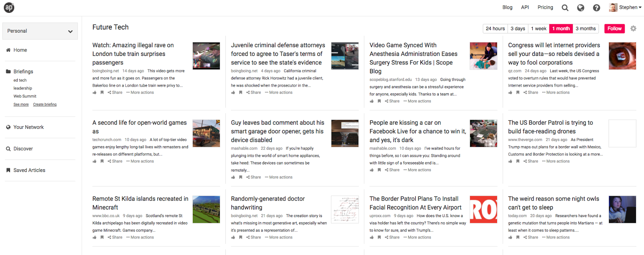
Task: Click See more under Briefings
Action: click(x=21, y=104)
